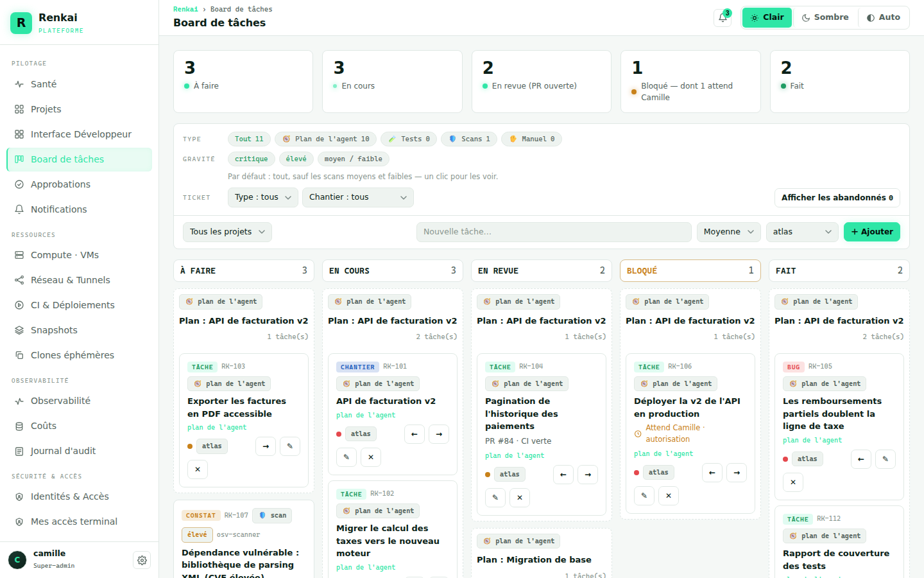Viewport: 924px width, 578px height.
Task: Select the Scans 1 type filter
Action: tap(469, 139)
